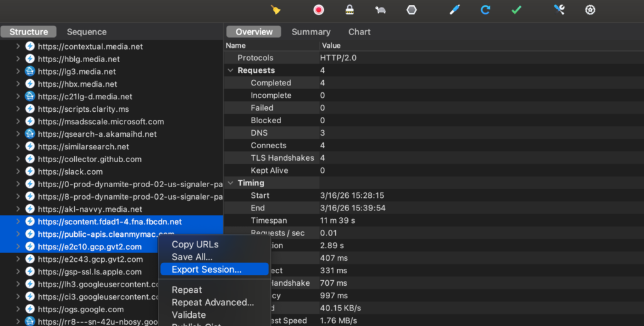Open the Summary tab
The height and width of the screenshot is (326, 644).
click(x=311, y=32)
